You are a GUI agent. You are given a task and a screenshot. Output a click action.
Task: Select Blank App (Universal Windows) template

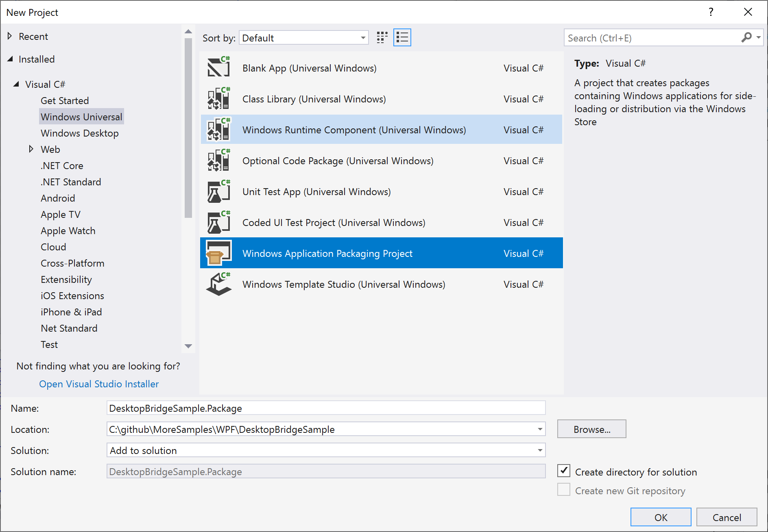pos(382,68)
